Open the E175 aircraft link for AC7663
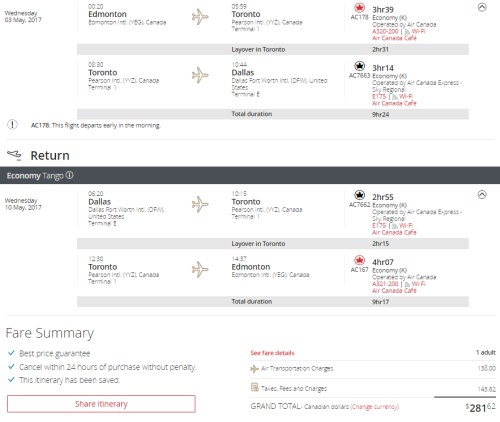500x422 pixels. point(379,96)
